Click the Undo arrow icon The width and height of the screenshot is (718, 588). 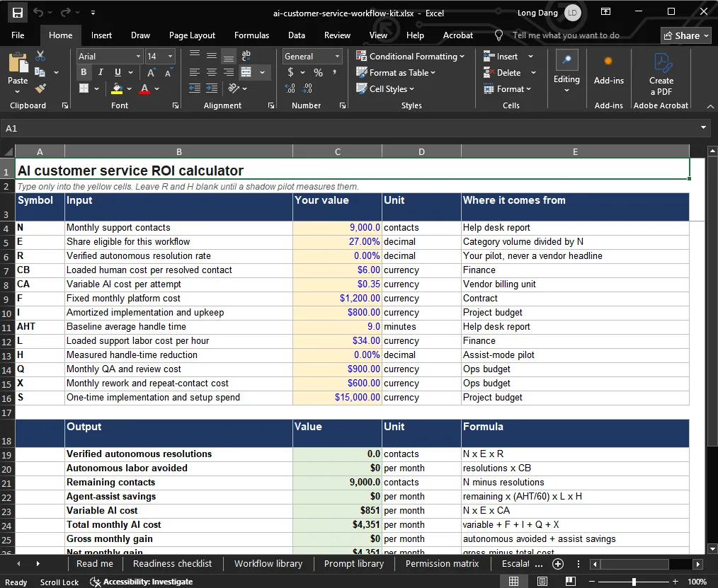tap(38, 13)
